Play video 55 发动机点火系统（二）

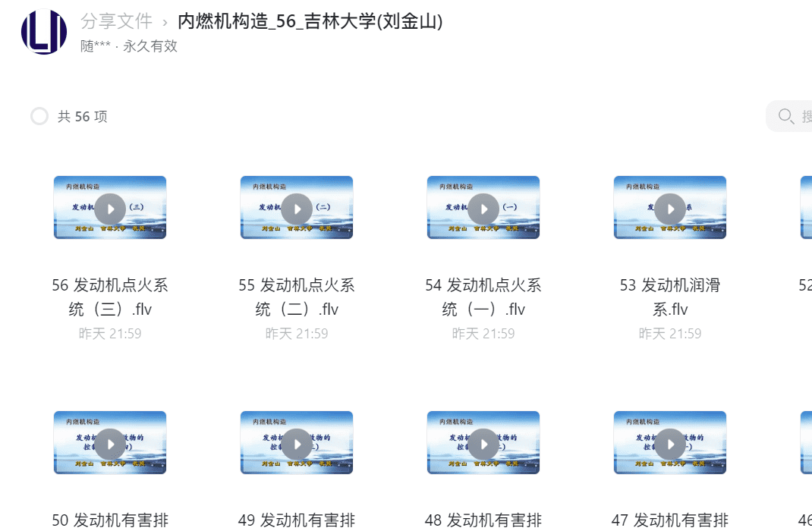pos(297,209)
